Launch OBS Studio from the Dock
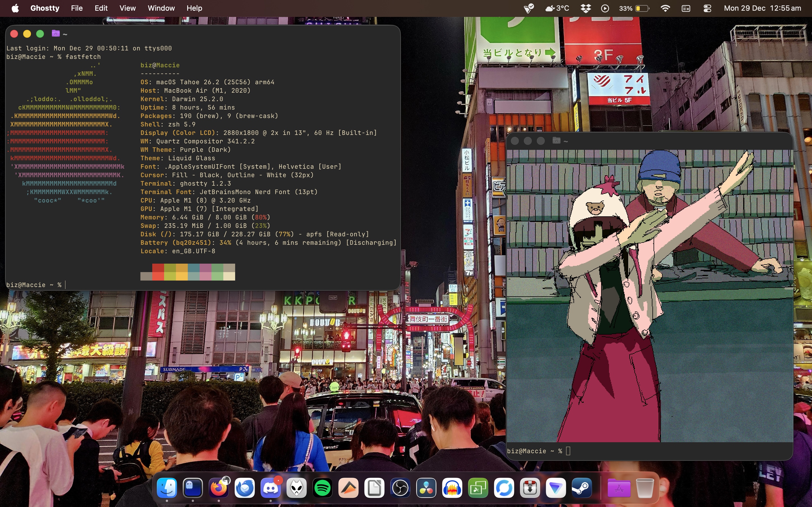This screenshot has height=507, width=812. [400, 488]
